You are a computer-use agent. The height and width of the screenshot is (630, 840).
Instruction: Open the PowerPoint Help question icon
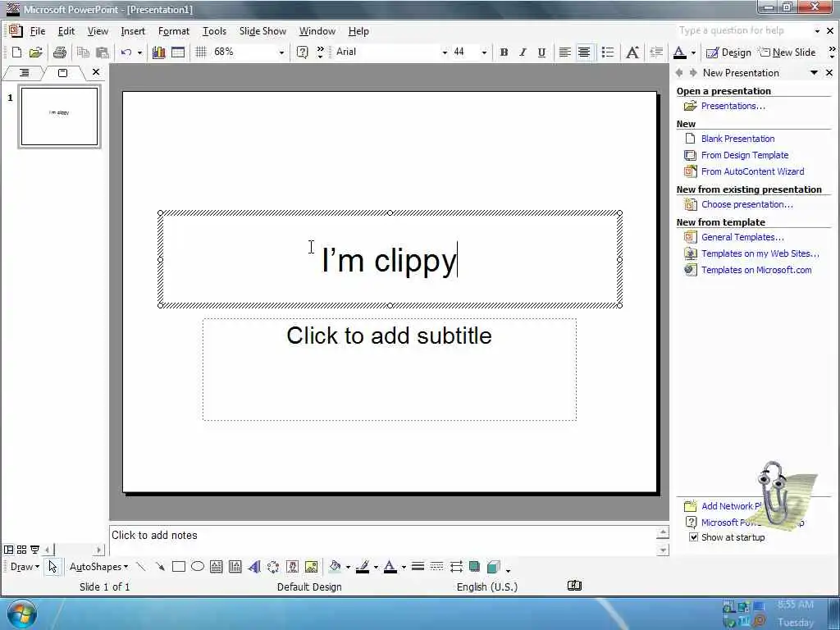click(x=302, y=52)
